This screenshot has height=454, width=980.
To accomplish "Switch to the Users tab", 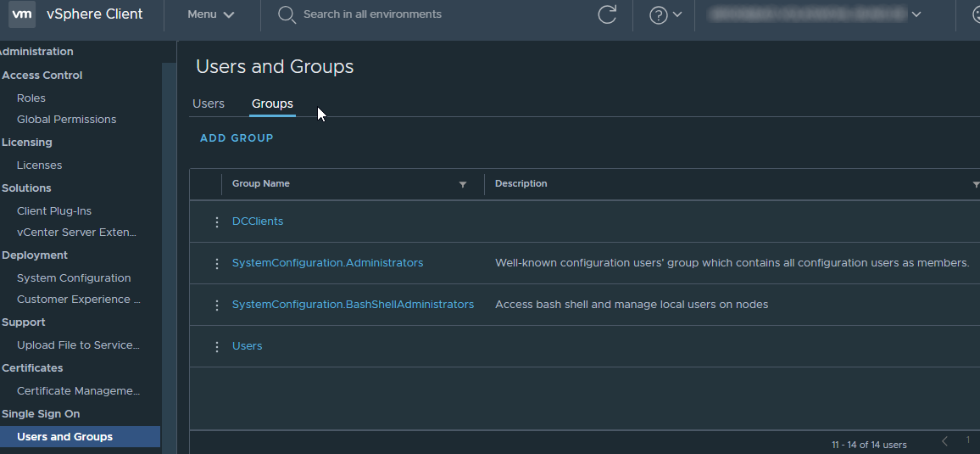I will (209, 104).
